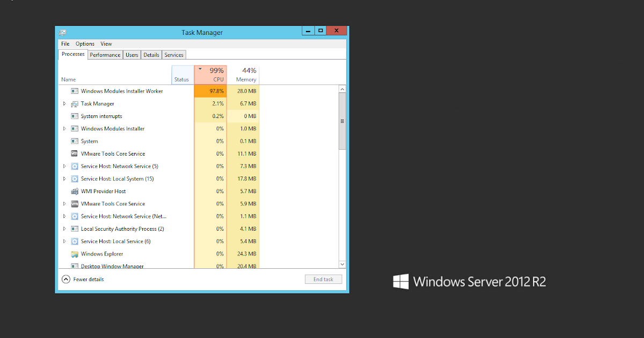Viewport: 644px width, 338px height.
Task: Click the Windows Modules Installer Worker process icon
Action: click(x=75, y=91)
